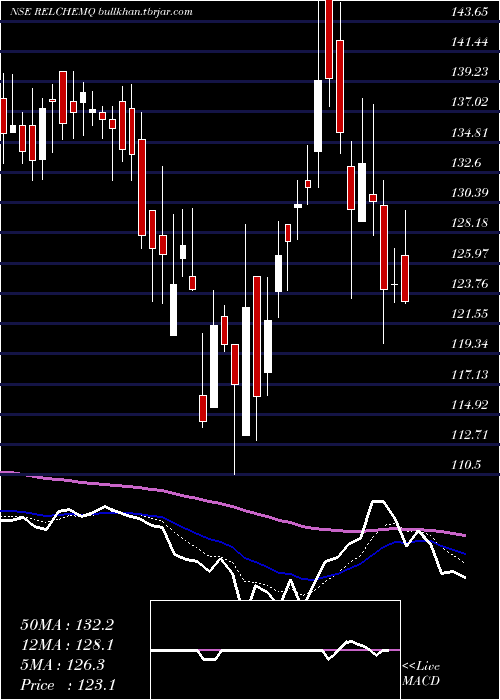The image size is (500, 700).
Task: Click the 134.81 price axis label
Action: 469,133
